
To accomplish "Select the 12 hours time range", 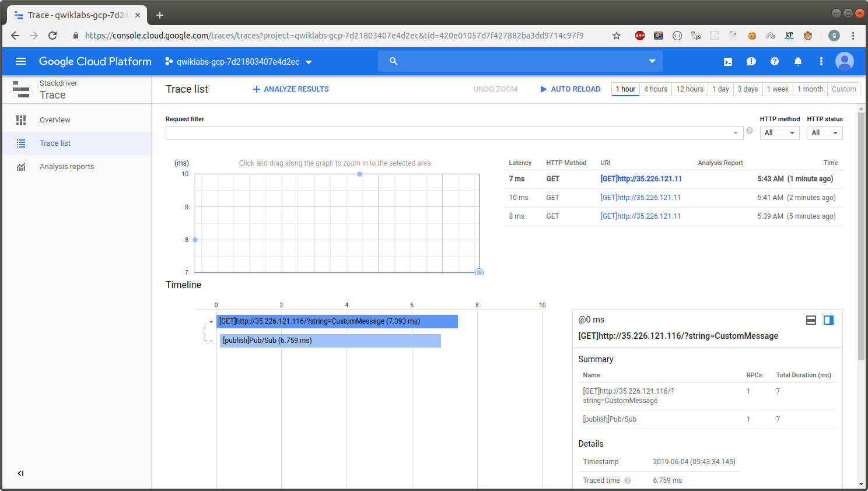I will [689, 89].
